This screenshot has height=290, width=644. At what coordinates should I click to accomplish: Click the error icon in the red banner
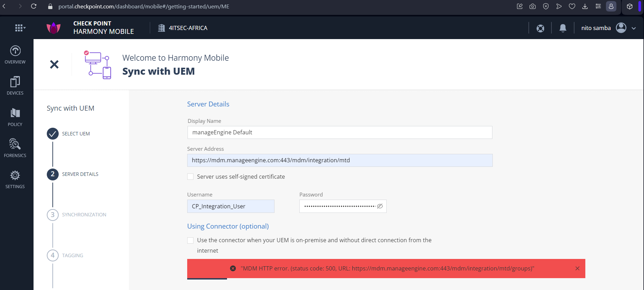(233, 268)
